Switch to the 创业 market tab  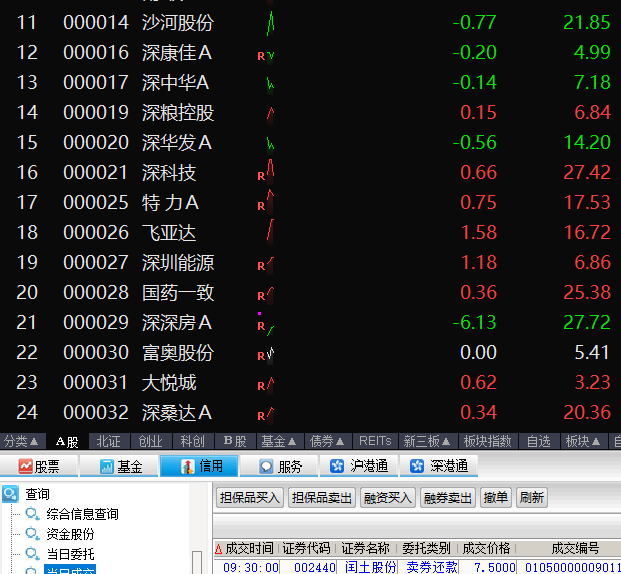tap(150, 441)
